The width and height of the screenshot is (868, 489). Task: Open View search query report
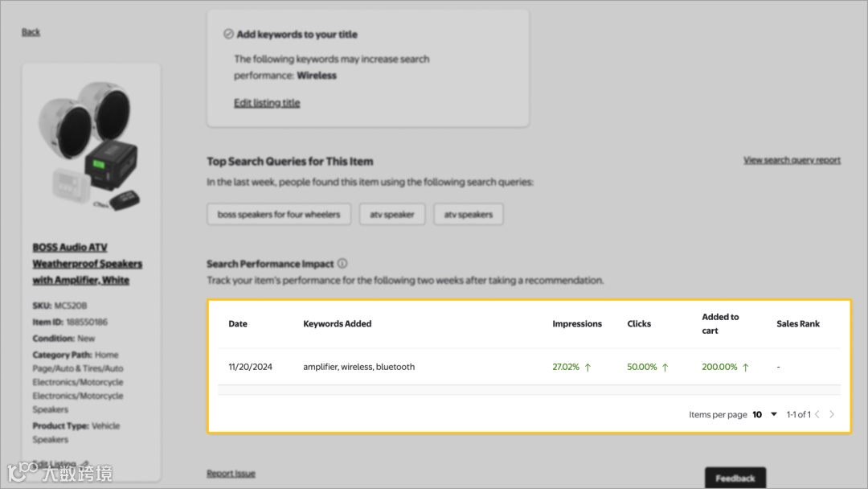(792, 160)
